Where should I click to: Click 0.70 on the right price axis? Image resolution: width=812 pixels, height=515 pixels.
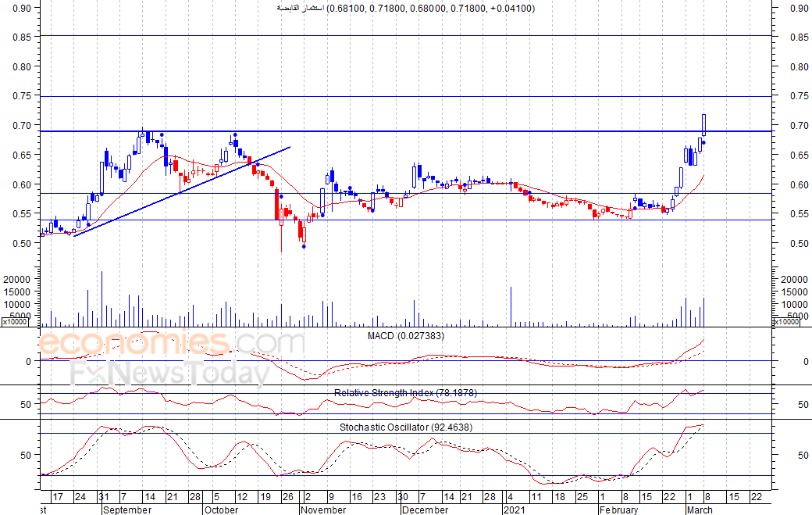coord(799,125)
